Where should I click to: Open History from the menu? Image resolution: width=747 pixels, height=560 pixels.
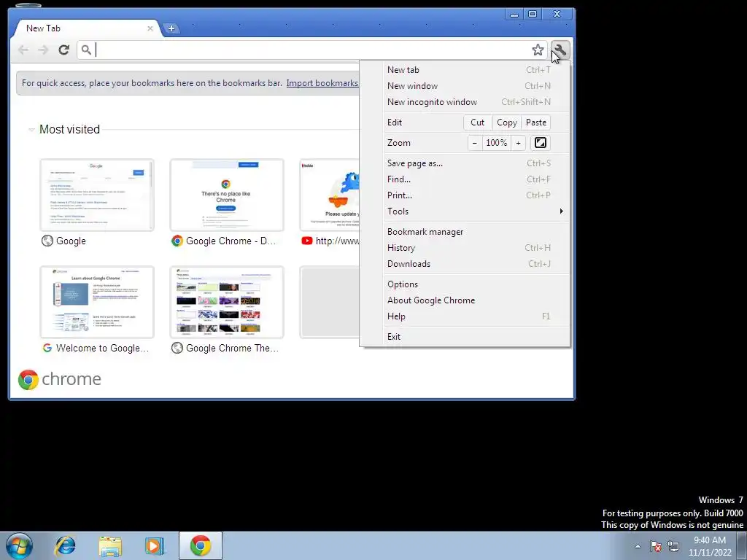[x=476, y=248]
